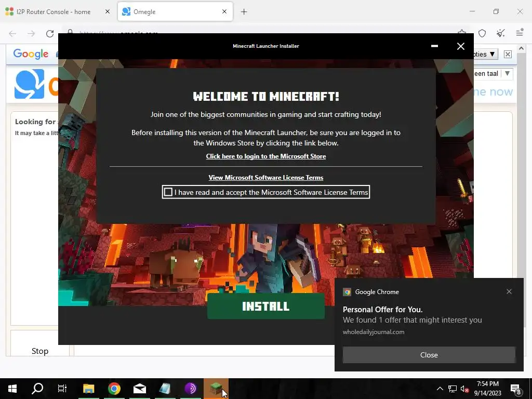Open a new browser tab
The width and height of the screenshot is (532, 399).
[x=244, y=12]
